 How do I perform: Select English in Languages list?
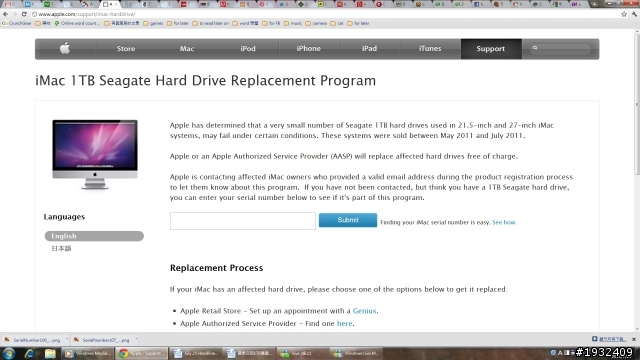pos(94,236)
